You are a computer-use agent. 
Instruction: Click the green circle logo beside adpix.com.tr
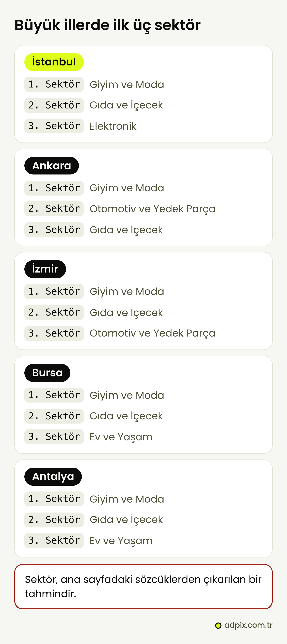[218, 626]
